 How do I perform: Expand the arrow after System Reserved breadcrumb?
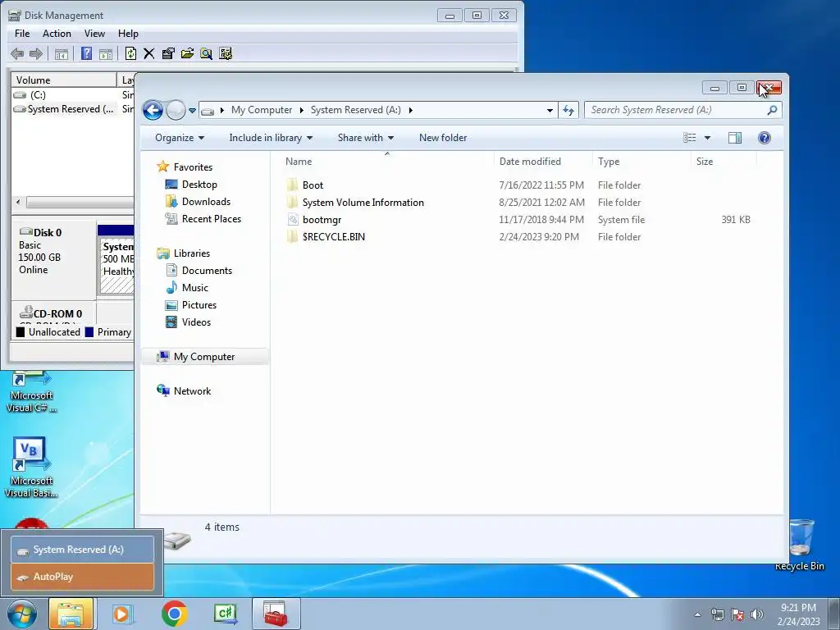point(411,111)
